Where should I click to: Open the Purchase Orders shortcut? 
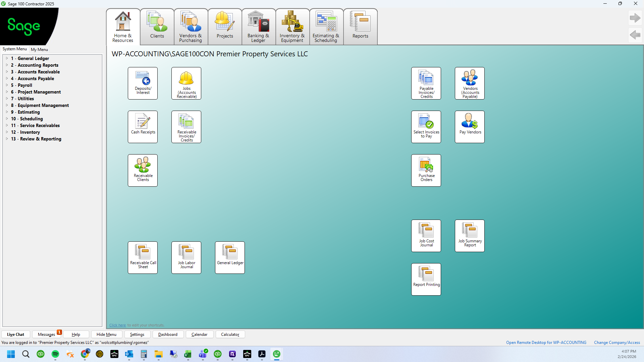tap(426, 170)
